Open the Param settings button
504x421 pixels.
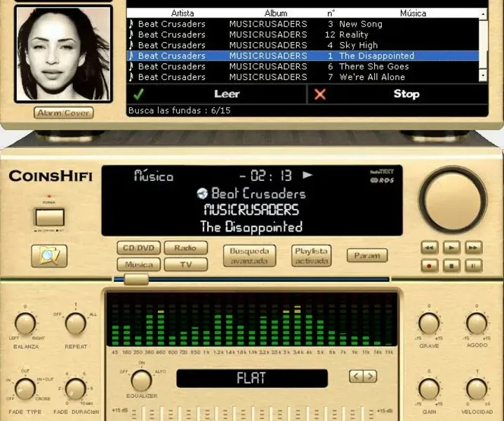coord(367,255)
